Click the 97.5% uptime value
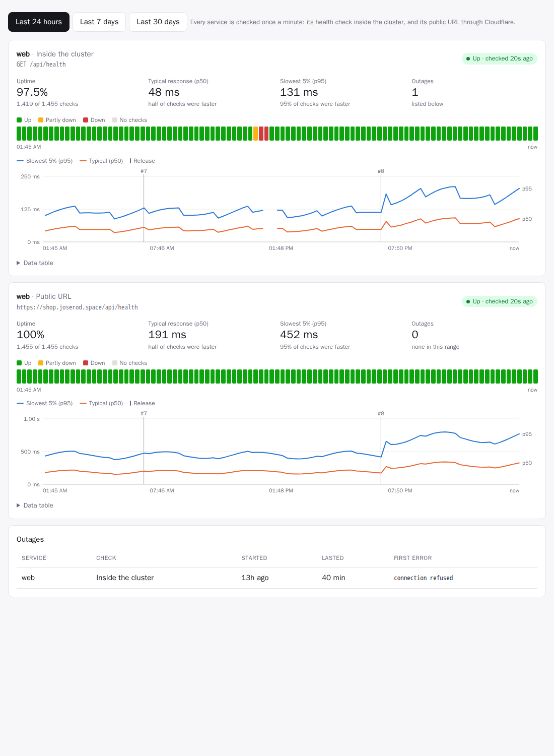The width and height of the screenshot is (554, 756). point(32,92)
